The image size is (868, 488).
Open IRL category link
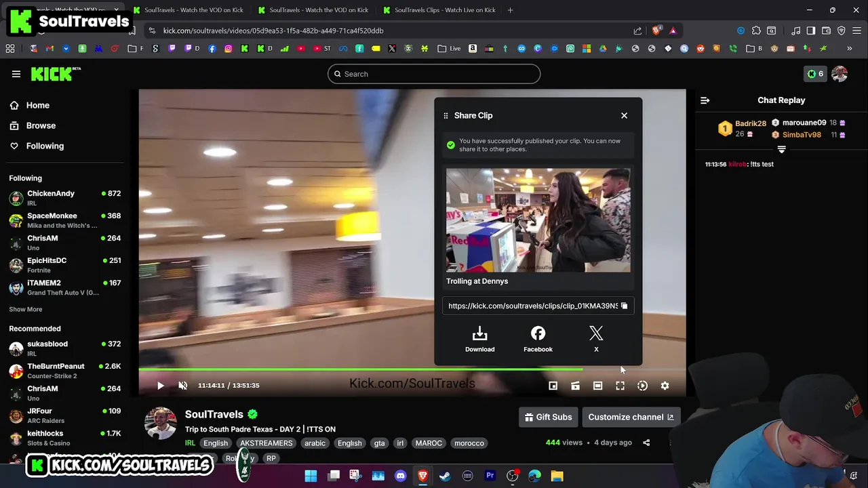pyautogui.click(x=190, y=443)
